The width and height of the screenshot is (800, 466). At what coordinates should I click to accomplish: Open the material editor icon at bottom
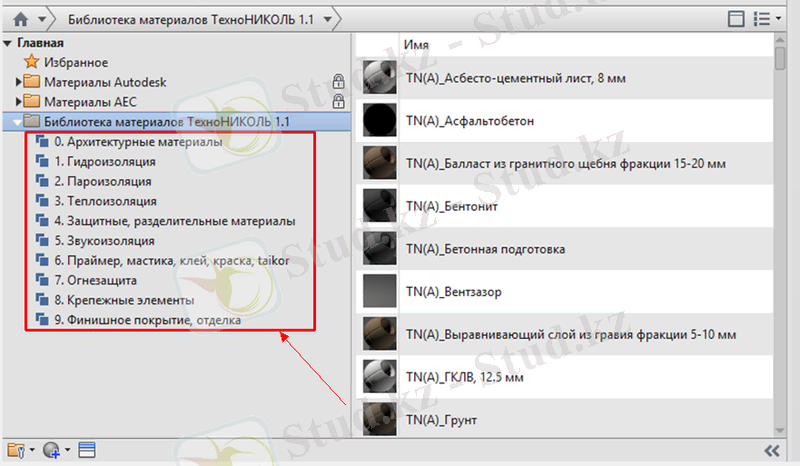point(87,450)
